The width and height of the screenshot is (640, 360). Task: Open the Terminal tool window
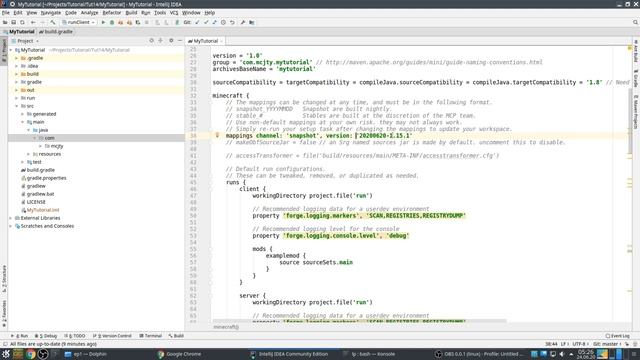point(151,336)
